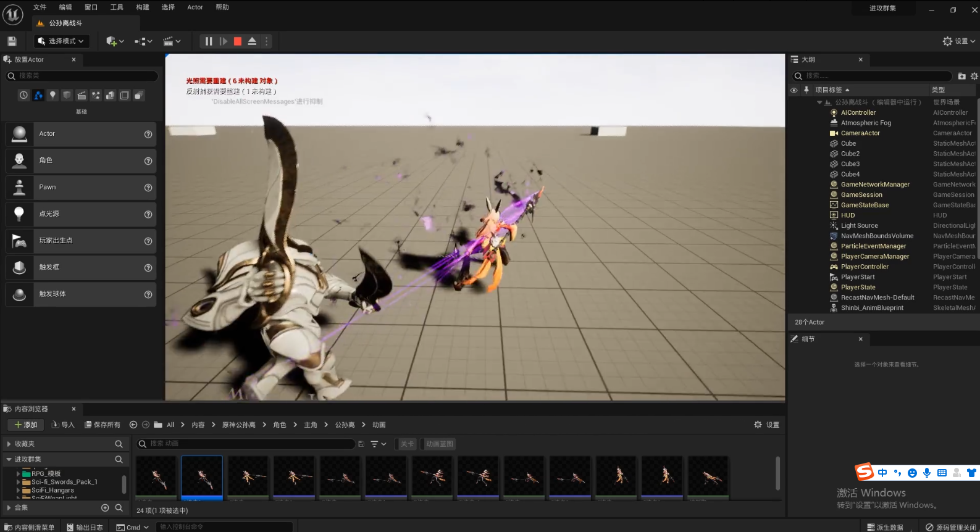Open the Cmd console type dropdown

coord(133,527)
